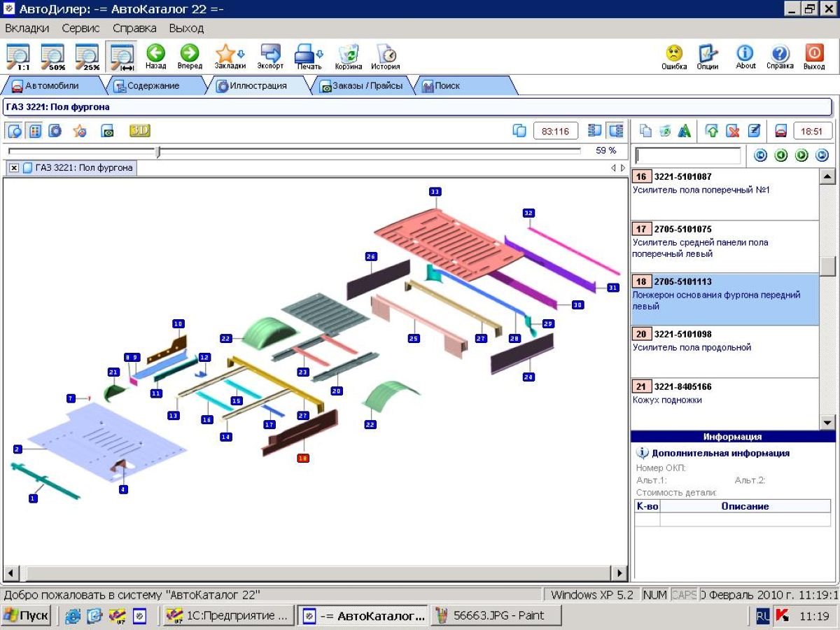Viewport: 840px width, 630px height.
Task: Select the ГАЗ 3221: Пол фургона document tab
Action: (x=78, y=168)
